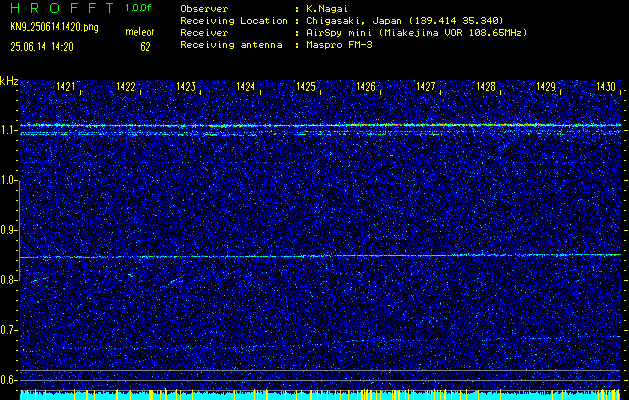The width and height of the screenshot is (629, 400).
Task: Click the Observer field label
Action: 204,8
